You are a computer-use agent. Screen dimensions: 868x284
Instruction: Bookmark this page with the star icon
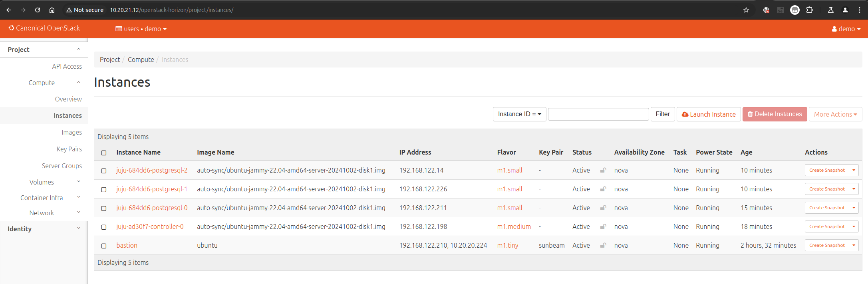(746, 10)
